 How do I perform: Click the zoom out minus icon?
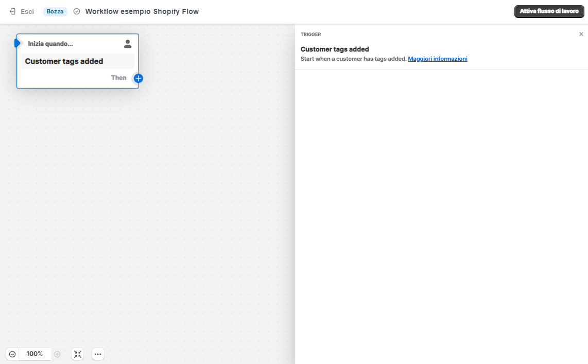(x=12, y=354)
